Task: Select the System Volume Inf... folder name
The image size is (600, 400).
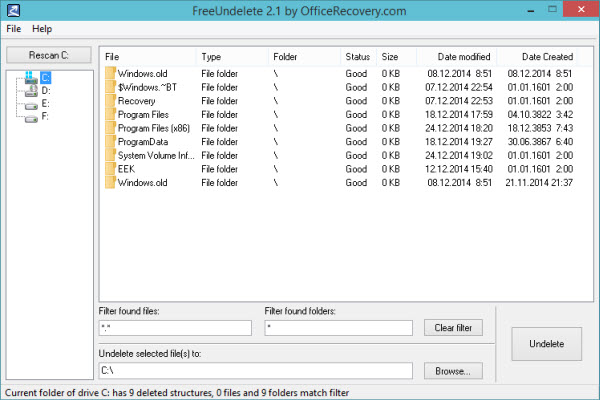Action: click(x=156, y=155)
